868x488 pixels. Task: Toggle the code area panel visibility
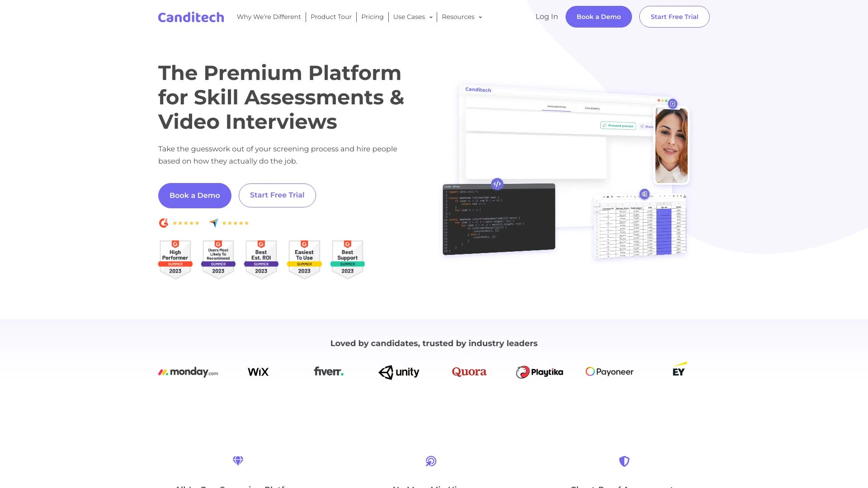click(x=496, y=183)
